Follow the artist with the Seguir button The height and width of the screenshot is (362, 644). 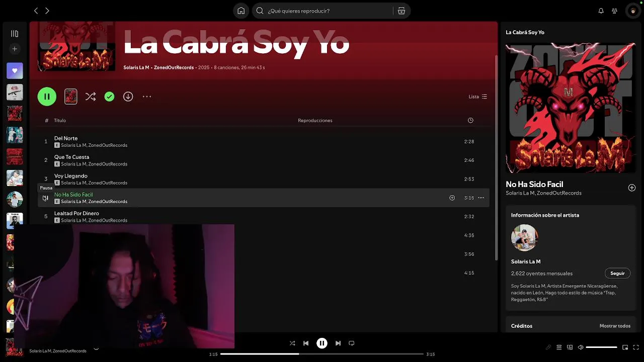click(x=617, y=274)
